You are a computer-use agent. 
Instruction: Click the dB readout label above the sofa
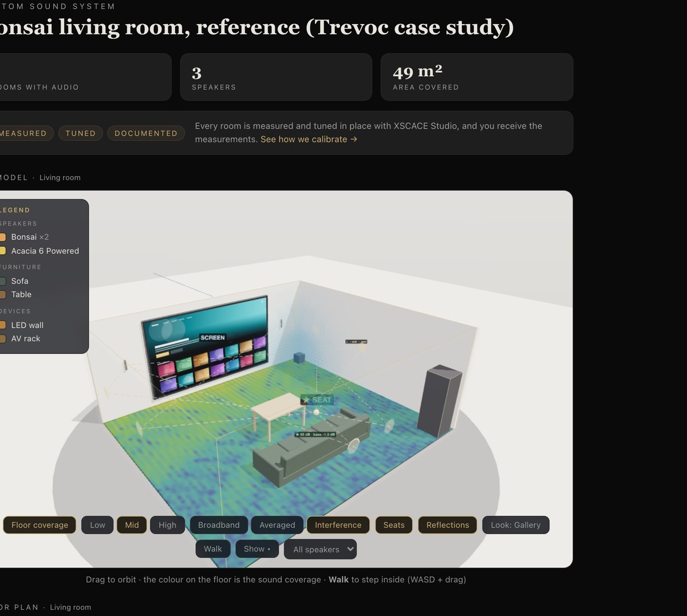[315, 435]
